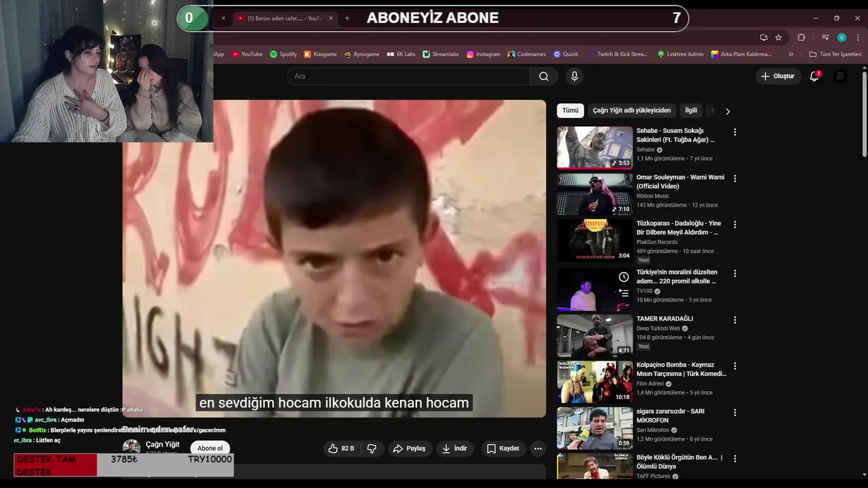Open new browser tab with plus
Viewport: 868px width, 488px height.
click(347, 18)
